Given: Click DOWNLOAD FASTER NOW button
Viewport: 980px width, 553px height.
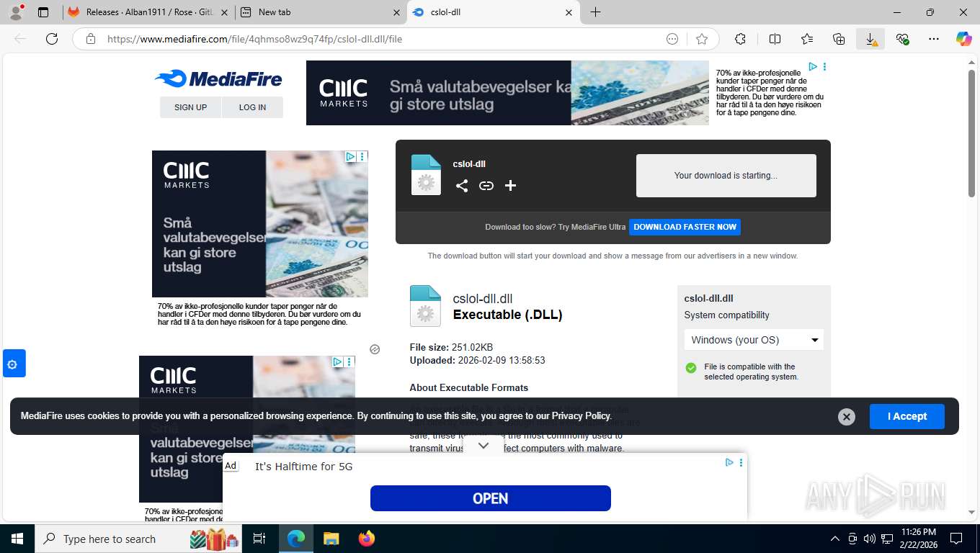Looking at the screenshot, I should 685,227.
